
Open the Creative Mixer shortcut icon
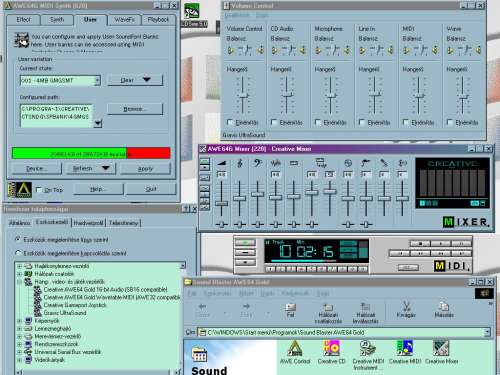click(x=441, y=348)
